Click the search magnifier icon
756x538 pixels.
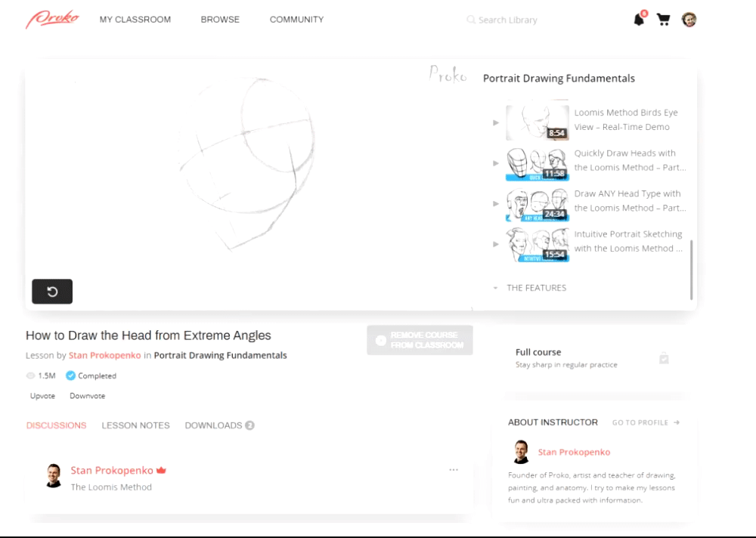point(470,20)
